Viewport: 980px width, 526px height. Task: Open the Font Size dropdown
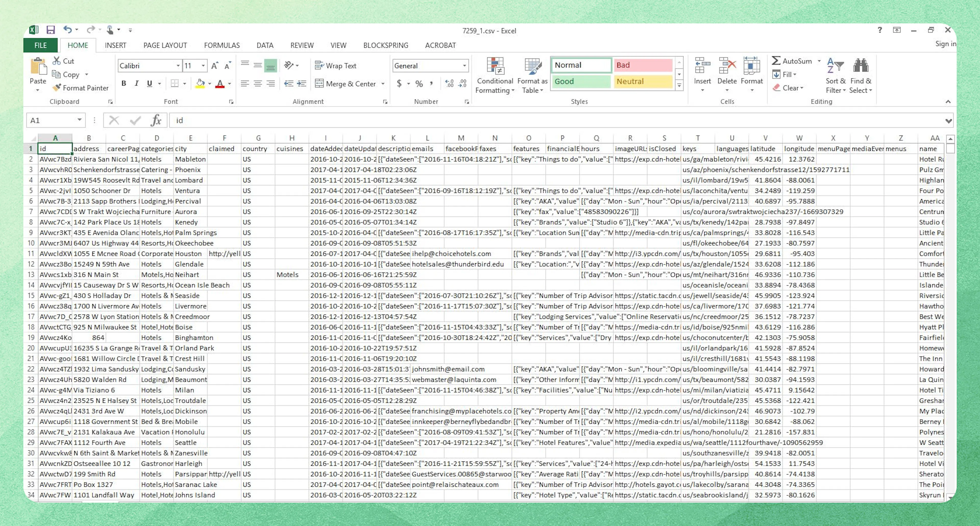pos(203,65)
